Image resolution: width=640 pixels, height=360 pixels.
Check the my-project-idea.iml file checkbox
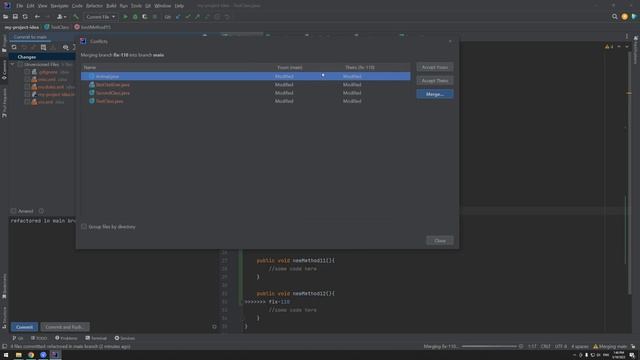point(27,94)
